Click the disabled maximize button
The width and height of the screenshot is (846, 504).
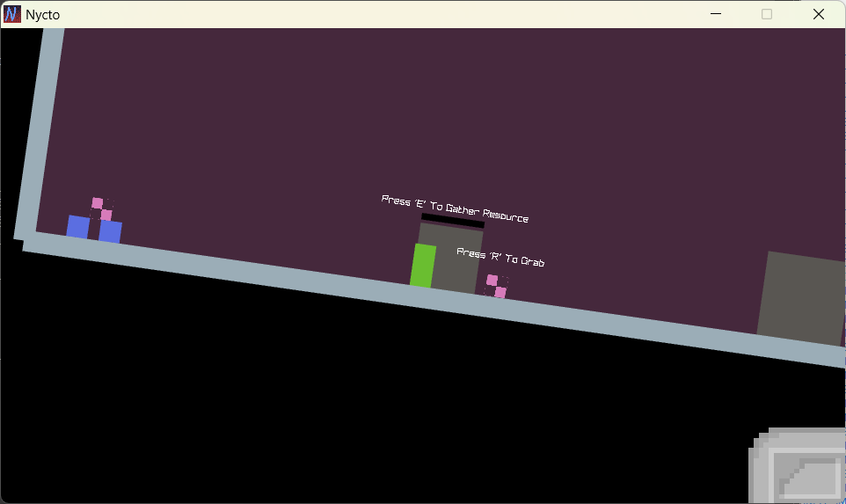pyautogui.click(x=766, y=14)
